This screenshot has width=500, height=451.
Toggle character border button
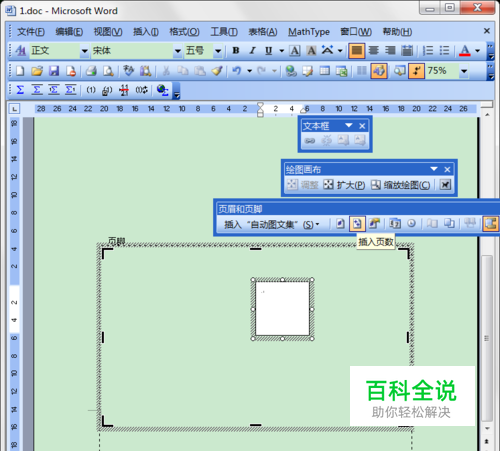click(295, 51)
